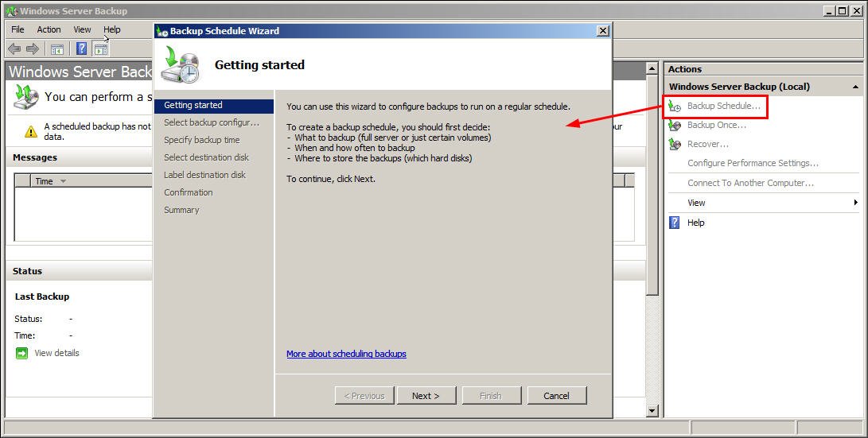This screenshot has width=868, height=438.
Task: Click the Next button in wizard
Action: (426, 395)
